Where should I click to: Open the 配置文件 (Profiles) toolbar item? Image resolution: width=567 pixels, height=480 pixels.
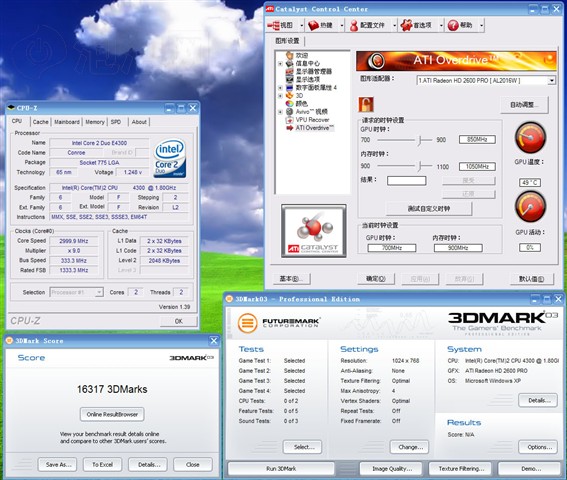coord(367,25)
